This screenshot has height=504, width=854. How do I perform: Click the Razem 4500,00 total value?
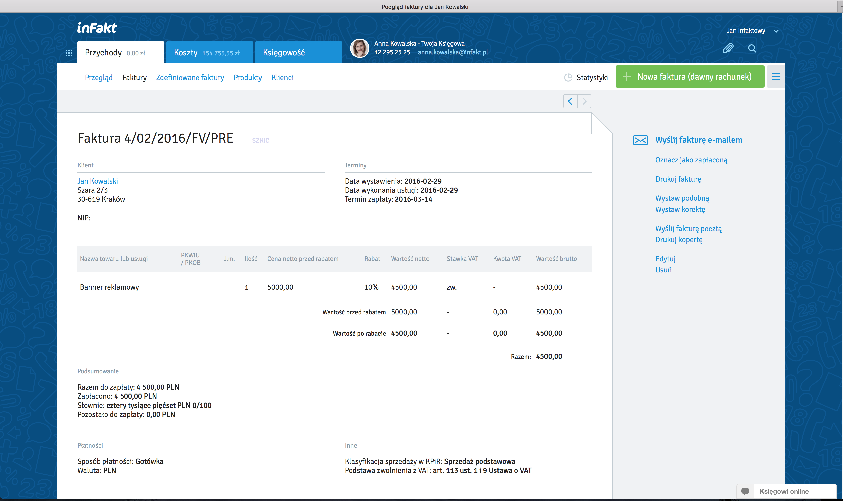pos(549,357)
